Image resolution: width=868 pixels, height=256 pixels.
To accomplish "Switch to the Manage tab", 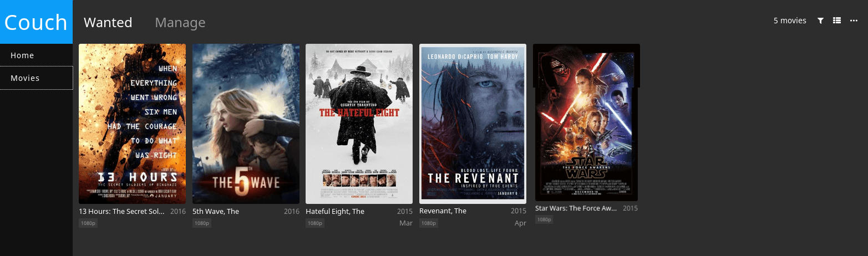I will tap(180, 22).
